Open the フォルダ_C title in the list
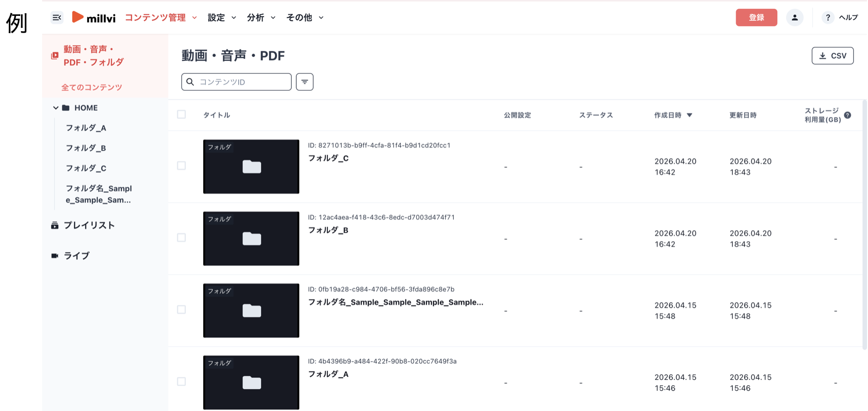Viewport: 868px width, 411px height. [328, 158]
